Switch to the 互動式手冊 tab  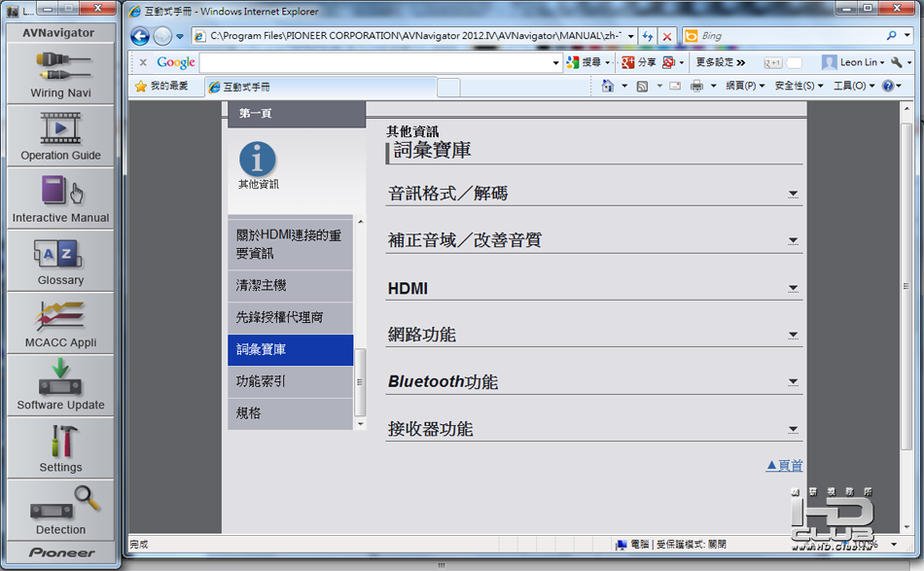pyautogui.click(x=321, y=88)
